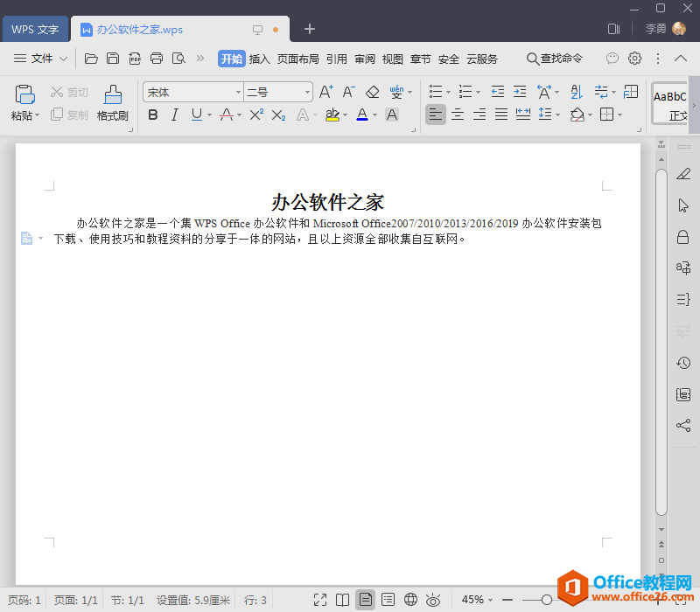This screenshot has height=612, width=700.
Task: Center align the text
Action: tap(457, 115)
